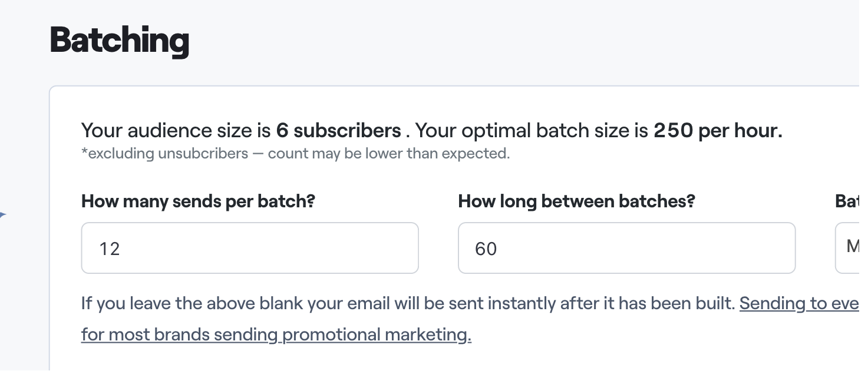This screenshot has width=868, height=374.
Task: Place cursor on the value 60
Action: (x=486, y=249)
